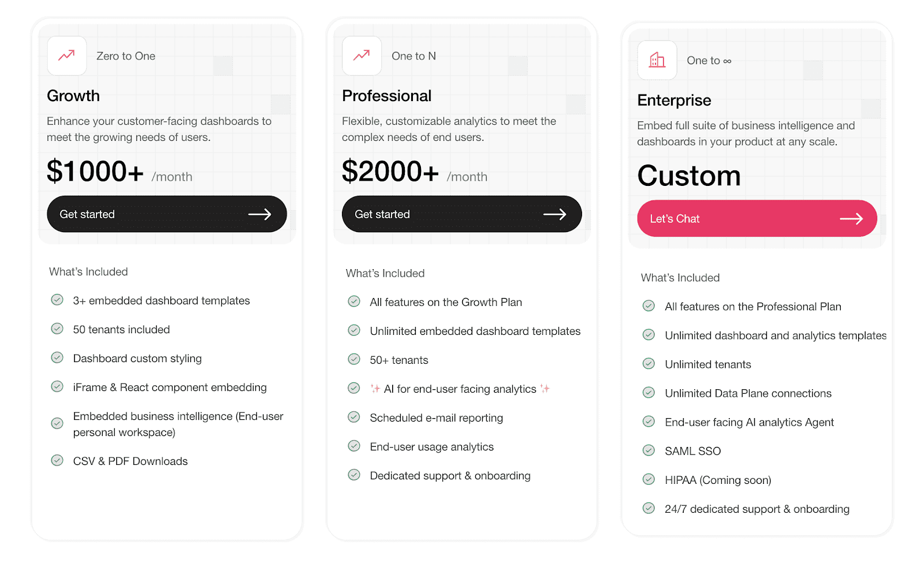The width and height of the screenshot is (924, 563).
Task: Click the arrow inside the Growth Get started button
Action: [261, 214]
